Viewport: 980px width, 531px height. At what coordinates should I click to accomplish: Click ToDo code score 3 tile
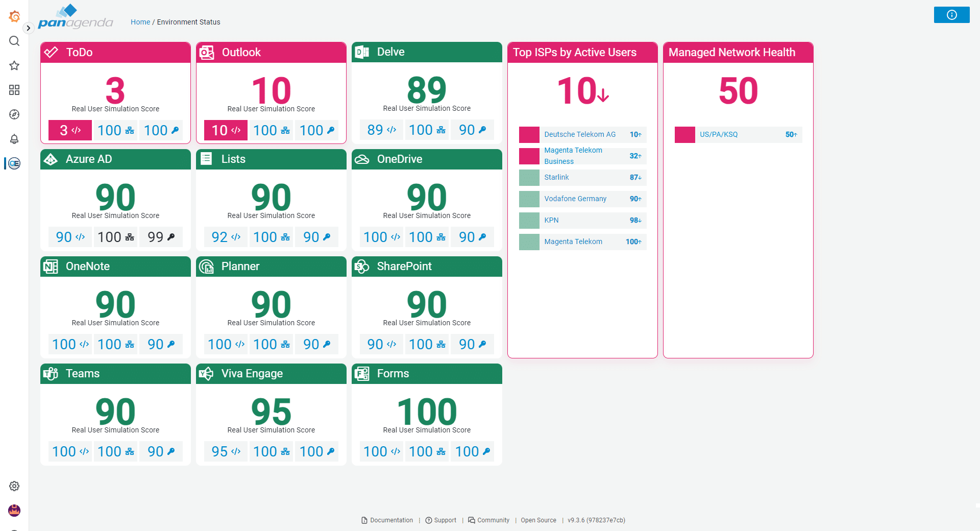[x=70, y=130]
